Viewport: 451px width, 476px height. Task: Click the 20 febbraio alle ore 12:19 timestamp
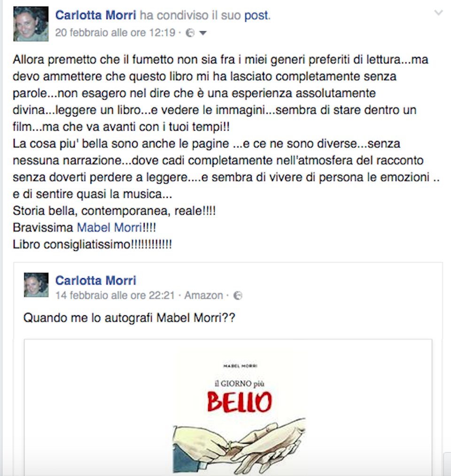click(115, 32)
